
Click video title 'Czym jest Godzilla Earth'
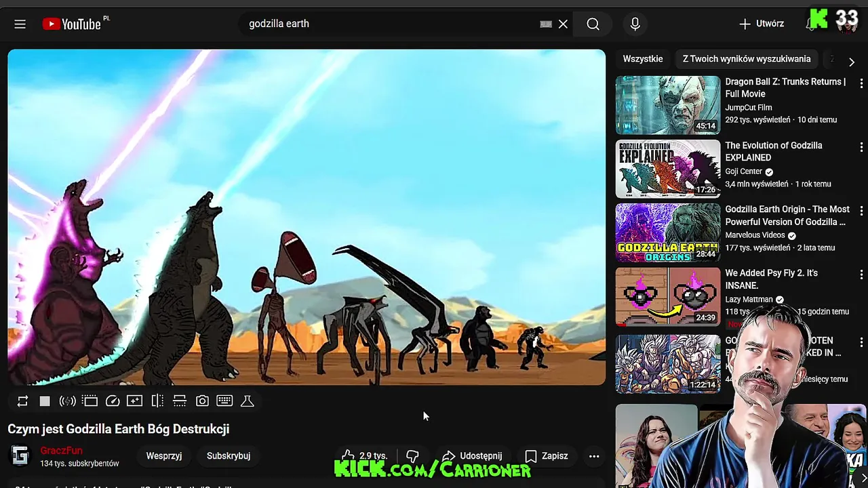coord(119,429)
